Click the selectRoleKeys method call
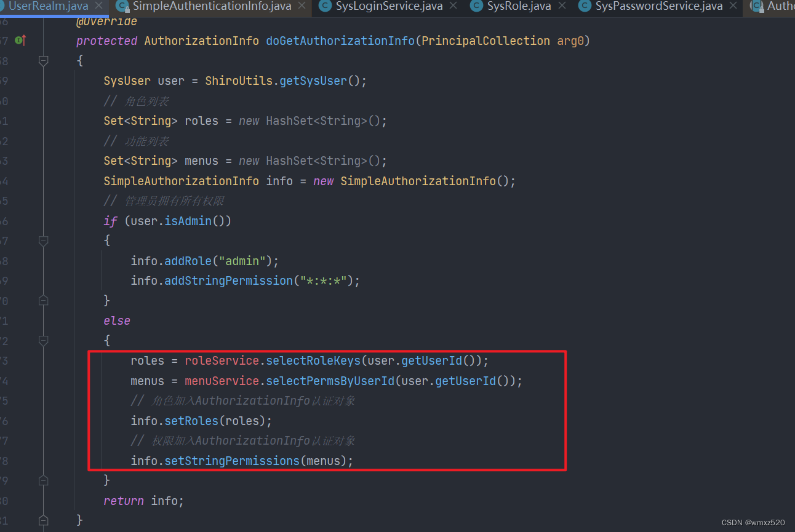Screen dimensions: 795x532 [x=313, y=360]
